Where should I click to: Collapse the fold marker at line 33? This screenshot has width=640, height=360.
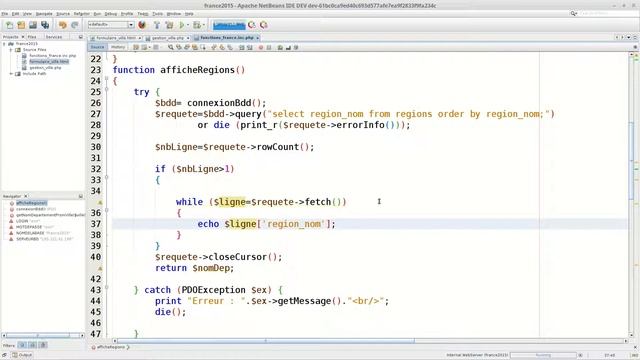coord(107,177)
